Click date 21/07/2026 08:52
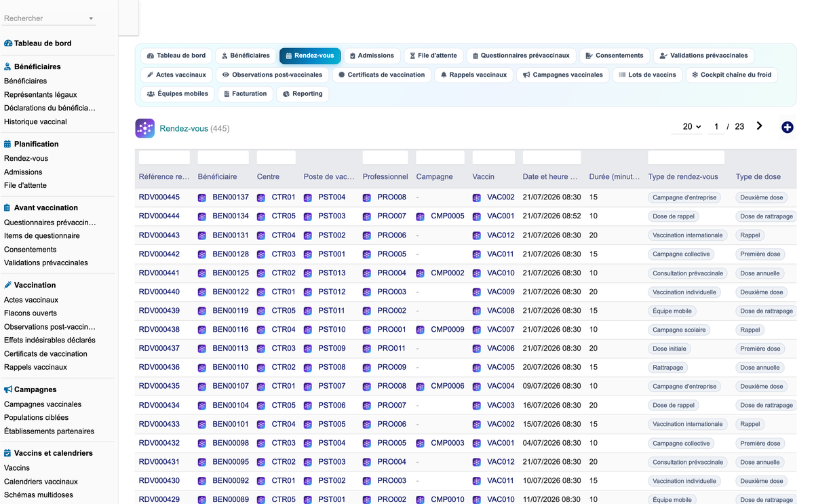Viewport: 814px width, 504px height. pos(551,216)
